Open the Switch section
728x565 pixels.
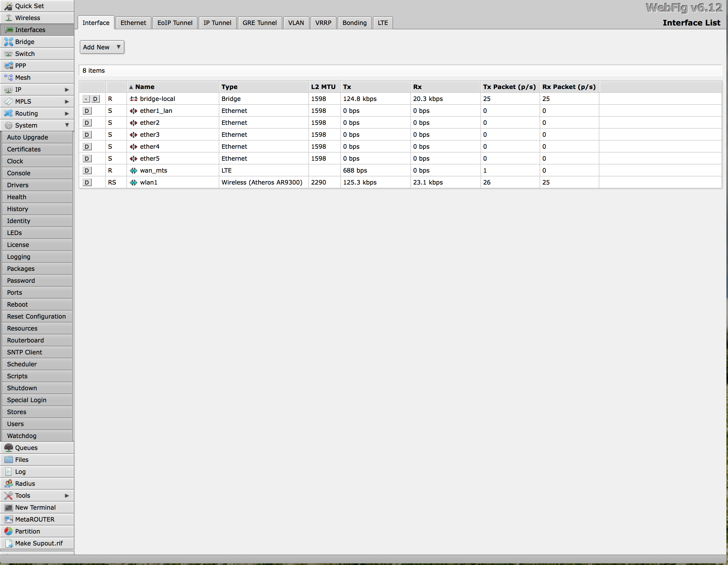pyautogui.click(x=24, y=53)
